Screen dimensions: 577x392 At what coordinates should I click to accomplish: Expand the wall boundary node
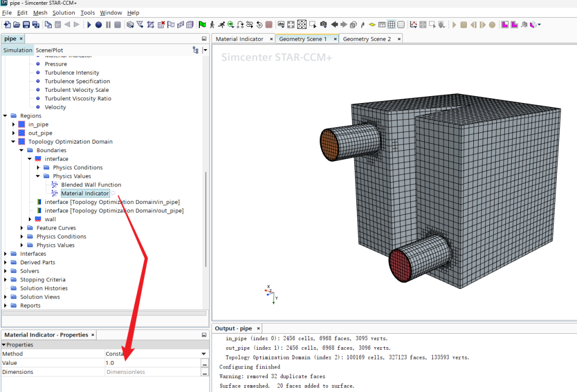tap(30, 219)
